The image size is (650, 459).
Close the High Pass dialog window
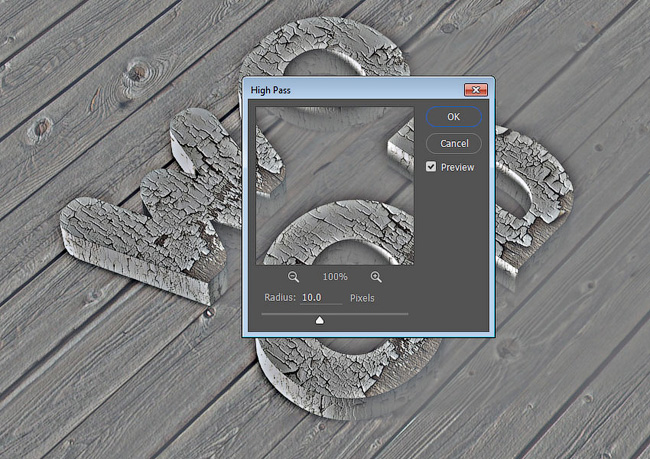[x=476, y=90]
